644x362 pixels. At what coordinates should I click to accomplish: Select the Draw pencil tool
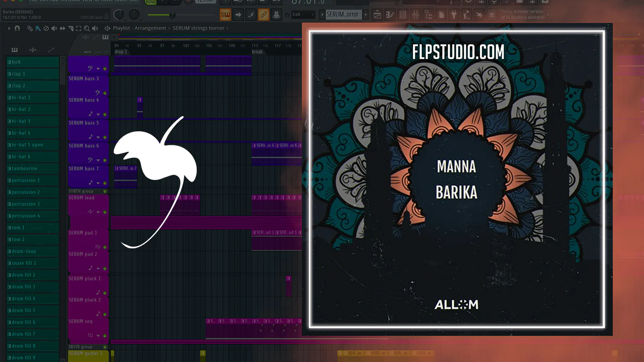coord(30,29)
